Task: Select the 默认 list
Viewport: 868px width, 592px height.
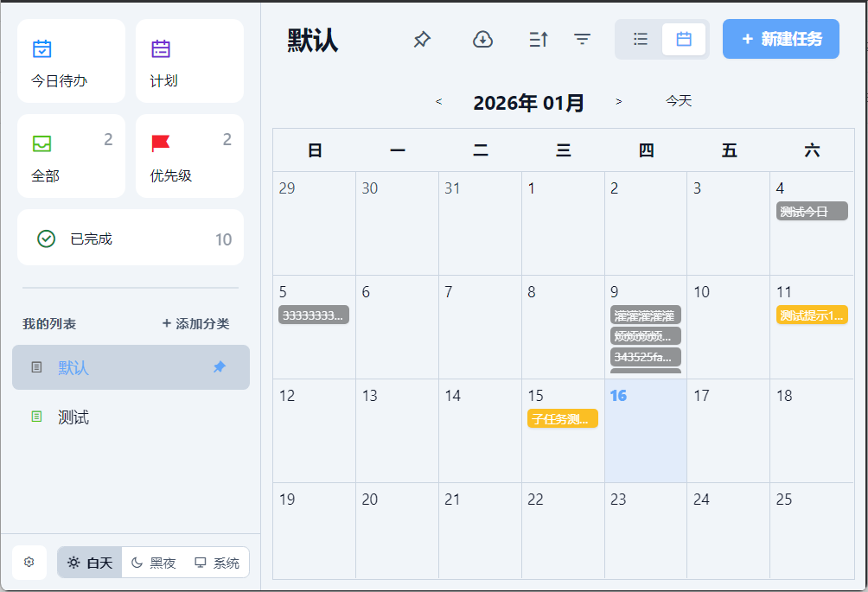Action: click(131, 367)
